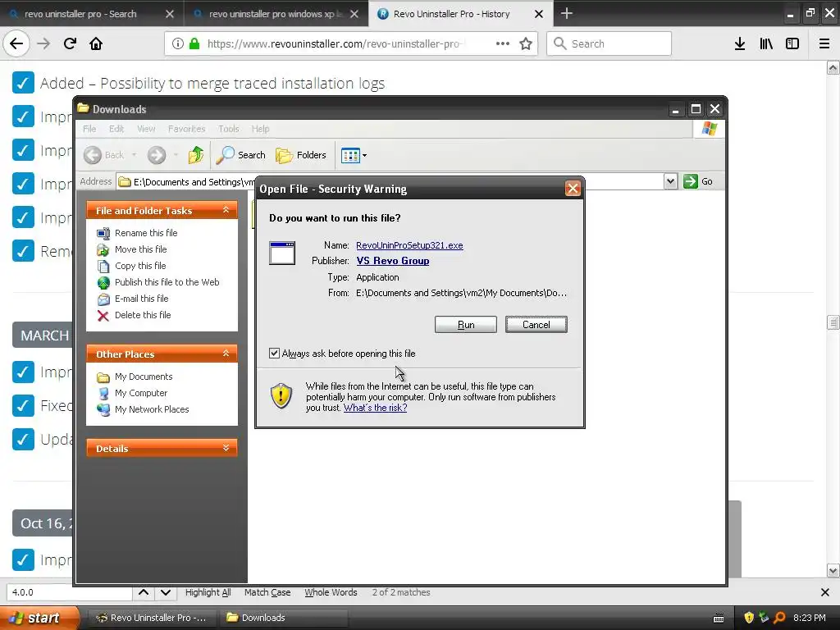Toggle checkbox beside merge traced installation logs
This screenshot has width=840, height=630.
coord(23,83)
